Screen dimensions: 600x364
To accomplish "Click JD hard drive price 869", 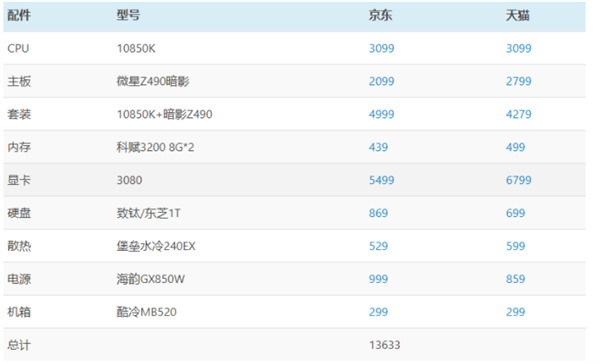I will point(378,213).
